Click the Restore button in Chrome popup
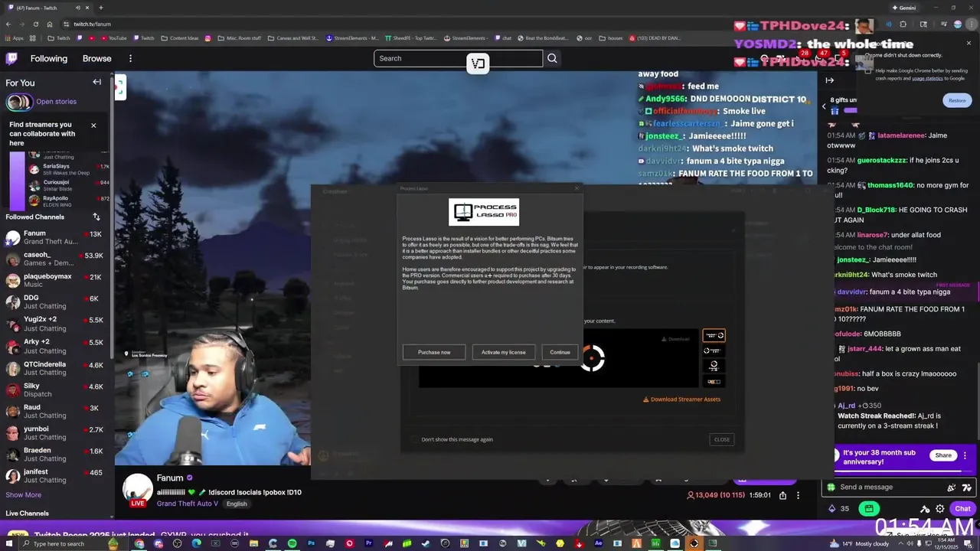 pyautogui.click(x=957, y=100)
